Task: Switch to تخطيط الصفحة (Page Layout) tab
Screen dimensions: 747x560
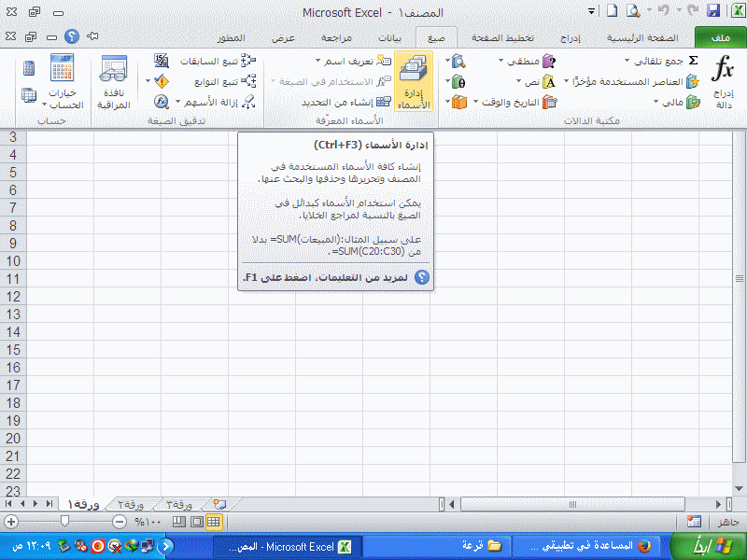Action: 502,37
